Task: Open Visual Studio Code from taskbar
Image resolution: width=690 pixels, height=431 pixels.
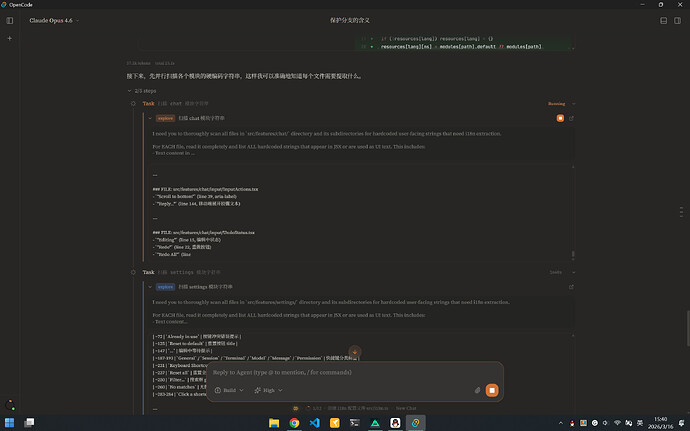Action: [x=314, y=423]
